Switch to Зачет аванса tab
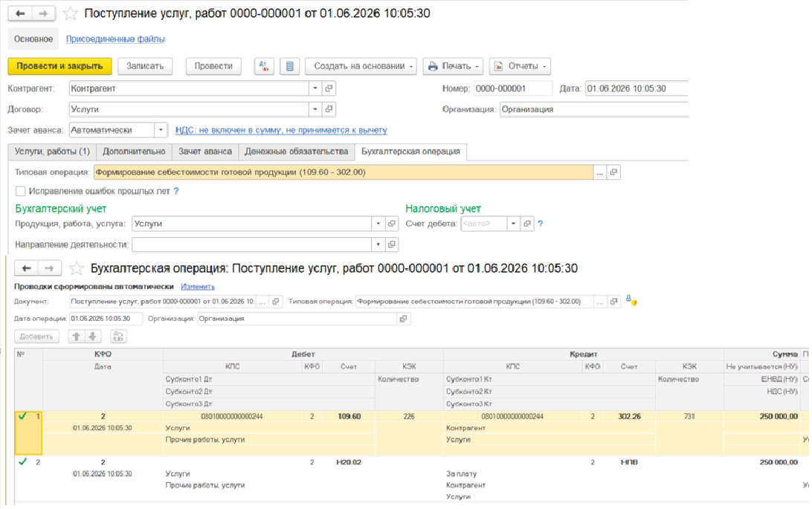 [x=205, y=152]
